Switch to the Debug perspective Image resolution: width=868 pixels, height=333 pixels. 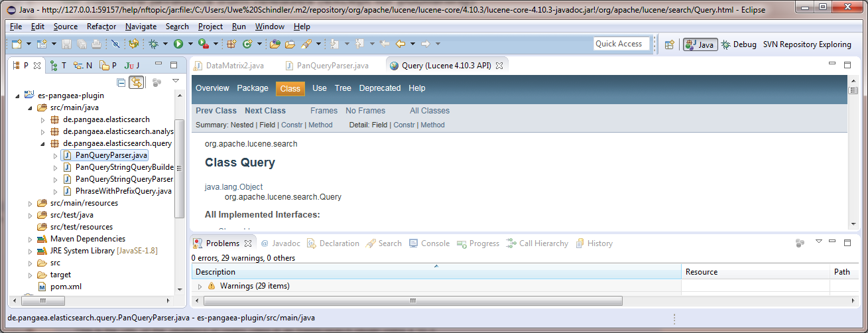pyautogui.click(x=739, y=44)
